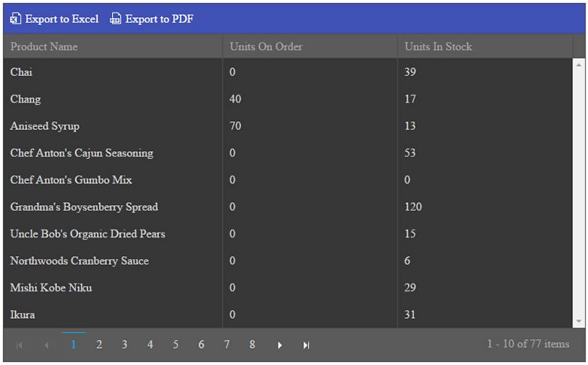Click the Excel file icon in toolbar
The width and height of the screenshot is (588, 365).
pos(15,19)
